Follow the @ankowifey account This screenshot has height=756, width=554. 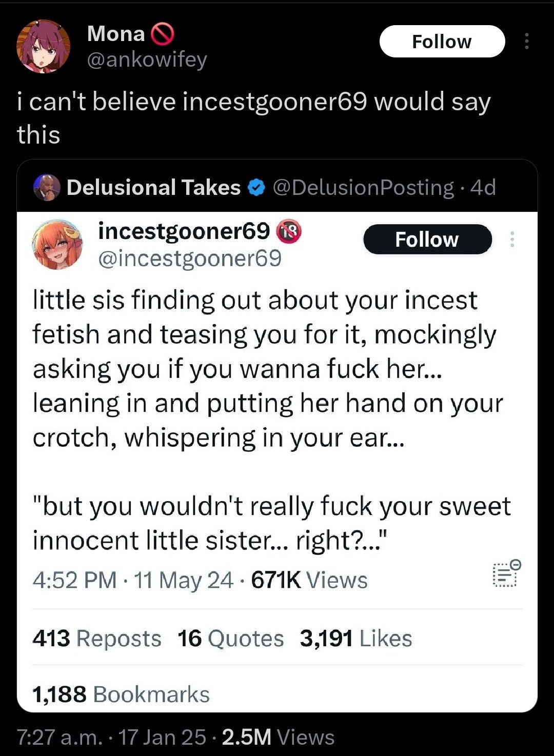click(442, 42)
